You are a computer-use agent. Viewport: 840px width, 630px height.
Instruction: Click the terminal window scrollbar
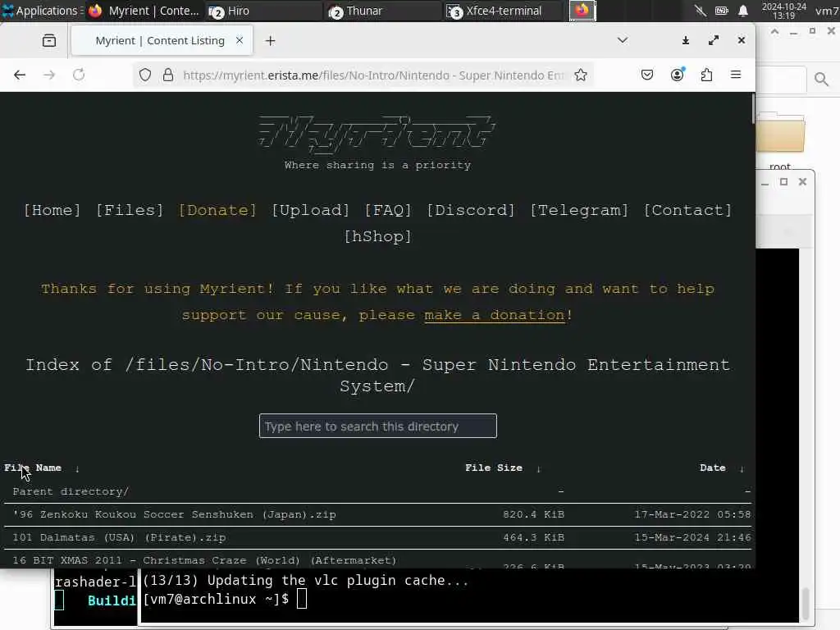tap(806, 603)
